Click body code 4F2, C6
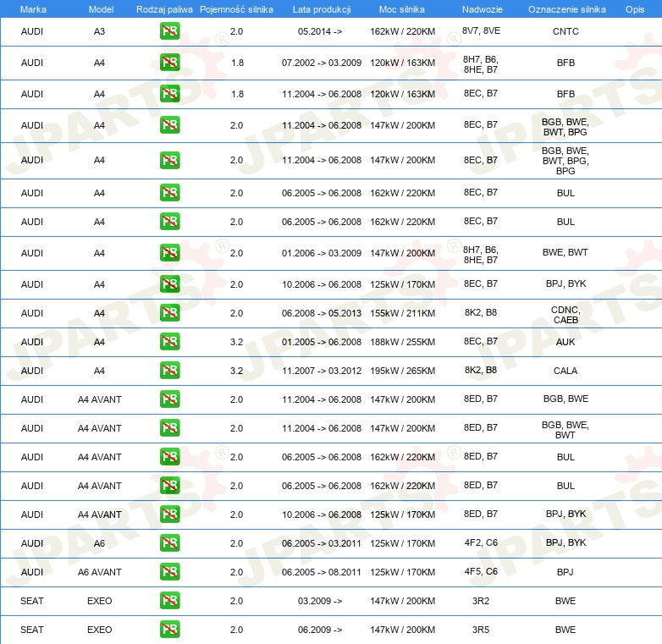The width and height of the screenshot is (662, 644). [481, 542]
